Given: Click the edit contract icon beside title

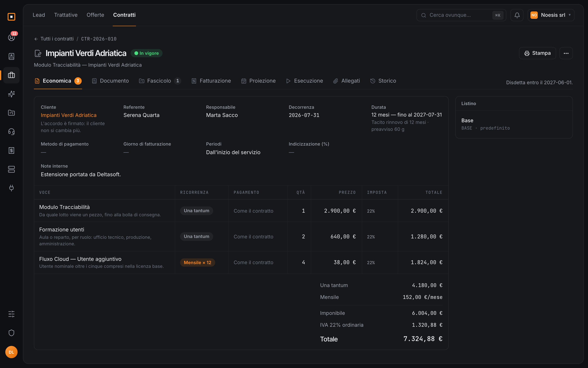Looking at the screenshot, I should coord(38,53).
